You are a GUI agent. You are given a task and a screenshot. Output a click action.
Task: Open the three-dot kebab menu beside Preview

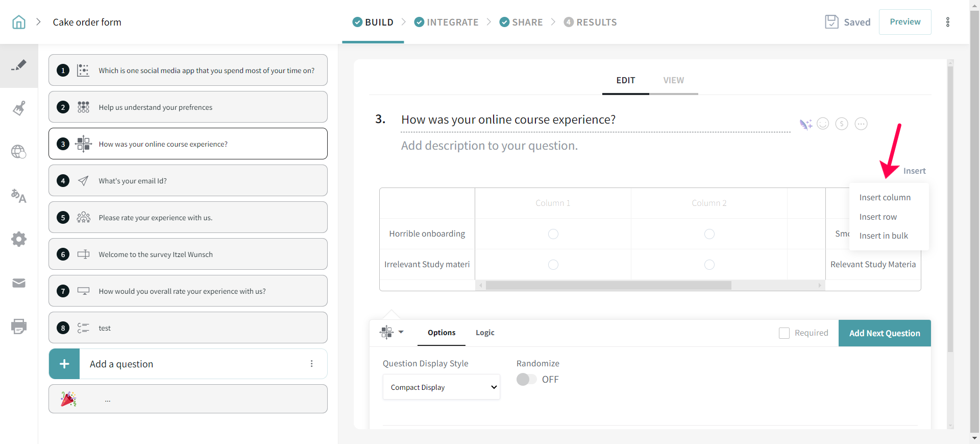coord(948,22)
